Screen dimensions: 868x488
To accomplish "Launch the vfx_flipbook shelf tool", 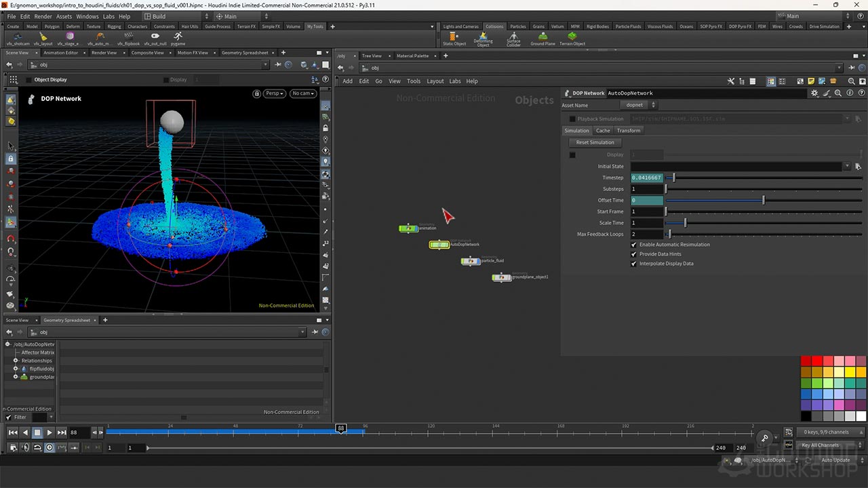I will [128, 38].
